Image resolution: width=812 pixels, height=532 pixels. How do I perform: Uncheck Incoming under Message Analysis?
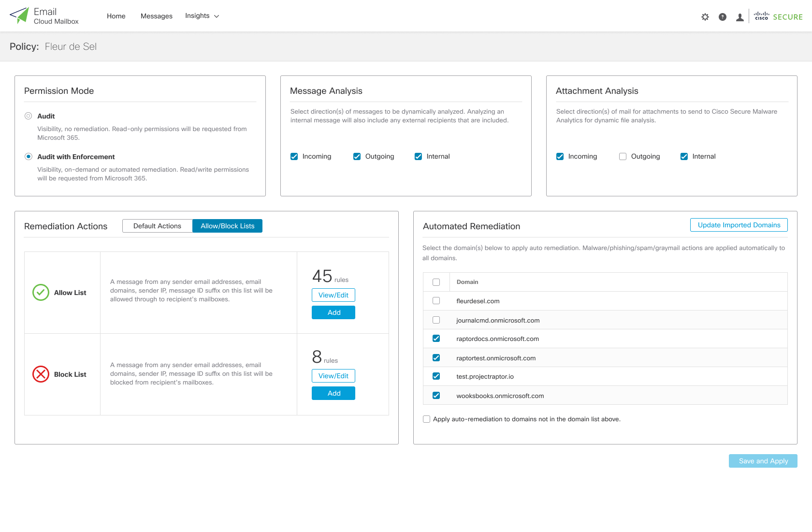tap(294, 156)
